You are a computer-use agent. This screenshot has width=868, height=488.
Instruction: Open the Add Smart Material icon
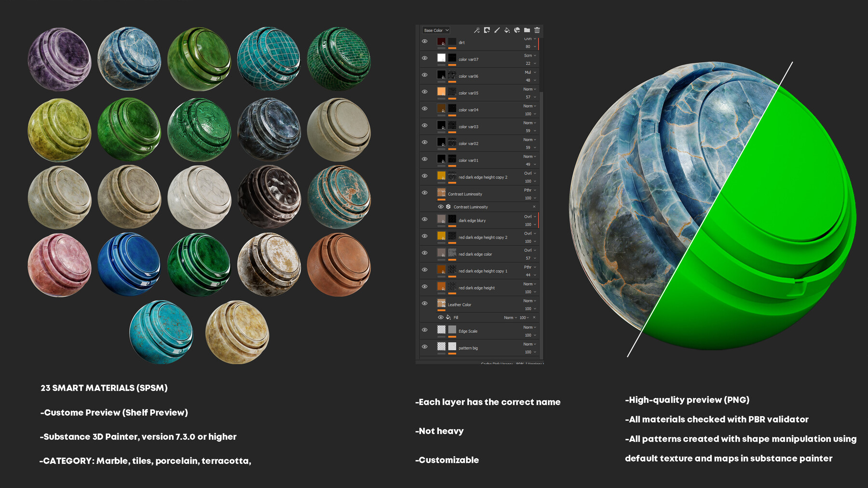pos(517,30)
